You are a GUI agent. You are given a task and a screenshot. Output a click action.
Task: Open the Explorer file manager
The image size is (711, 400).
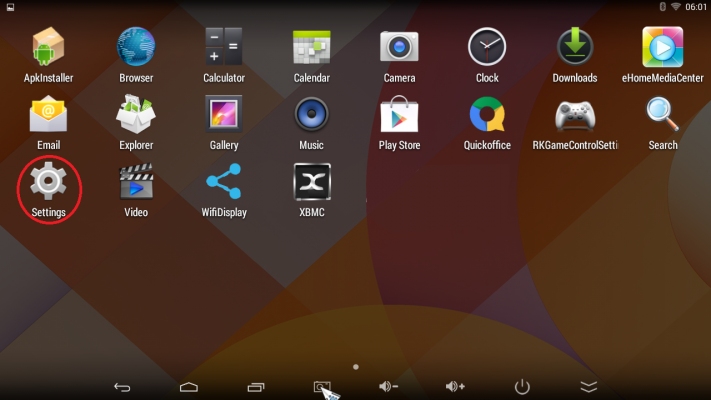click(136, 122)
